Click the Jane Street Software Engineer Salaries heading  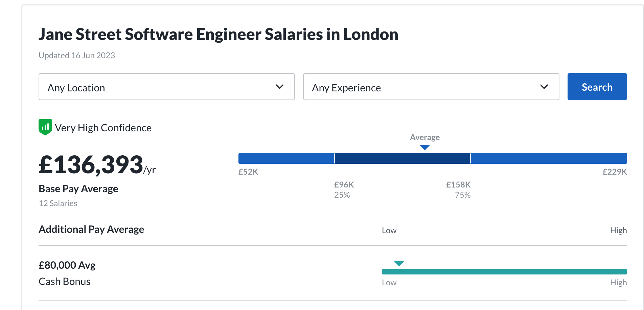(x=218, y=35)
